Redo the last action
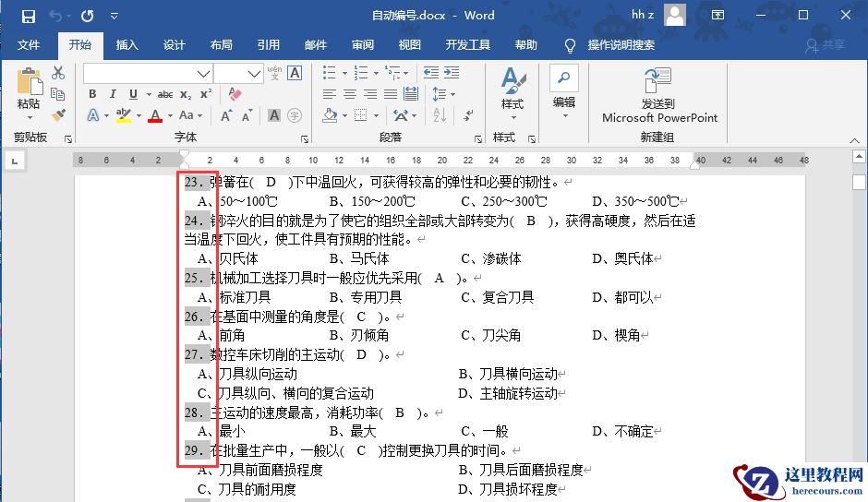 pos(88,16)
